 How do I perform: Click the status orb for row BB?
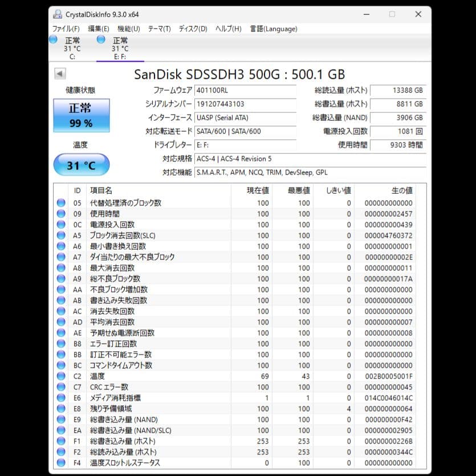tap(61, 355)
